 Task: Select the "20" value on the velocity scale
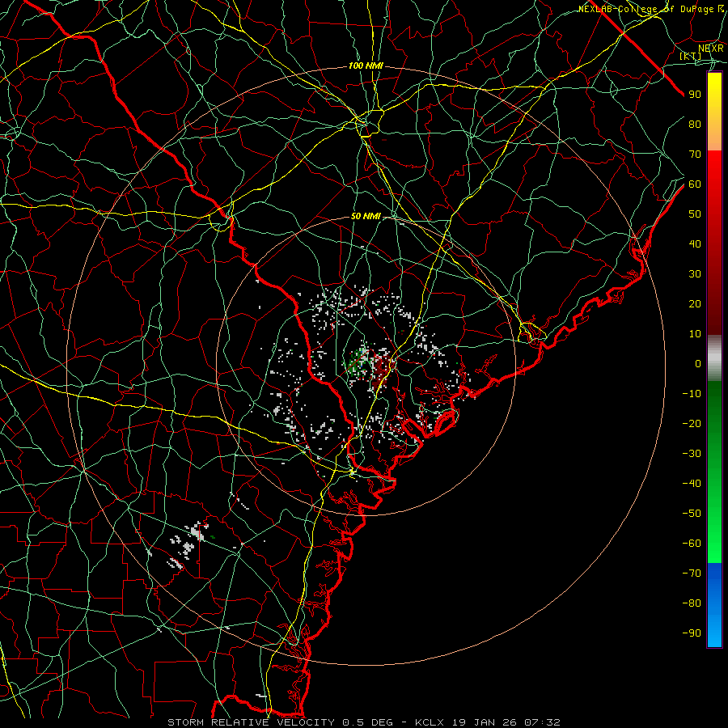pos(695,303)
